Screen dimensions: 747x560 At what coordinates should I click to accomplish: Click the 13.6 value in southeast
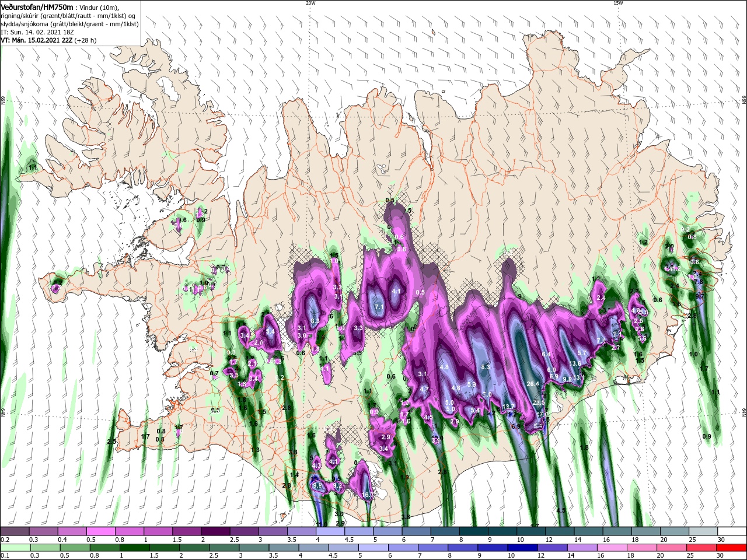(x=575, y=363)
